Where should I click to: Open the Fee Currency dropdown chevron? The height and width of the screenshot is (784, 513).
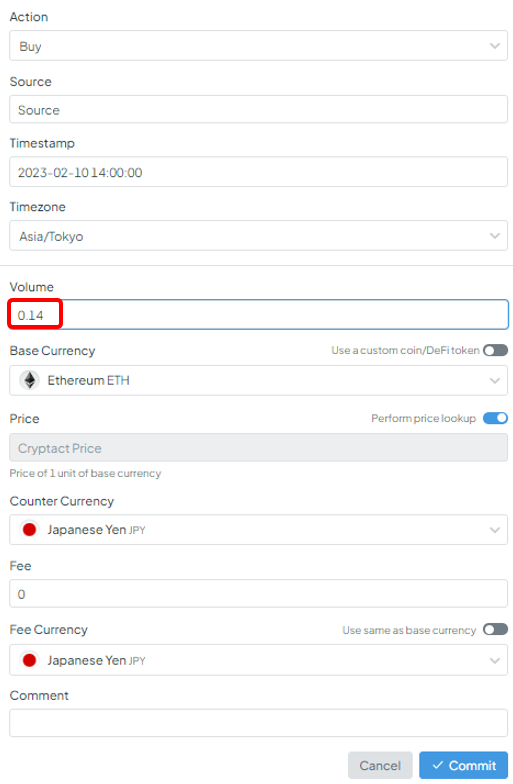[494, 660]
